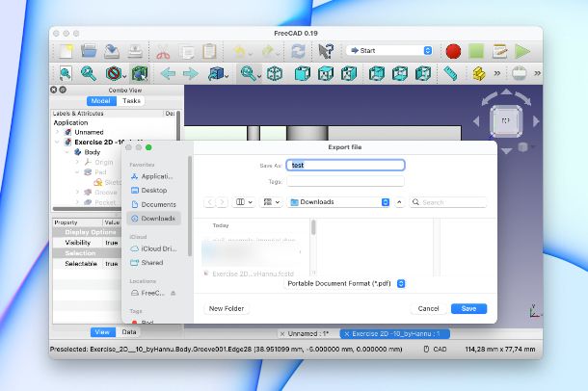Click Cancel in the Export file dialog
The height and width of the screenshot is (391, 588).
pos(428,308)
